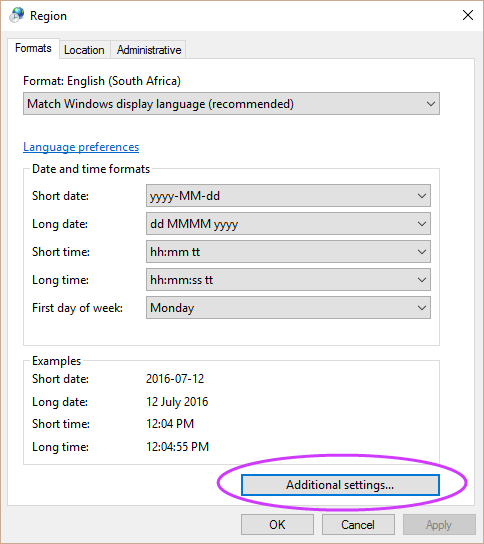Click the Cancel button
Image resolution: width=484 pixels, height=544 pixels.
click(x=358, y=525)
